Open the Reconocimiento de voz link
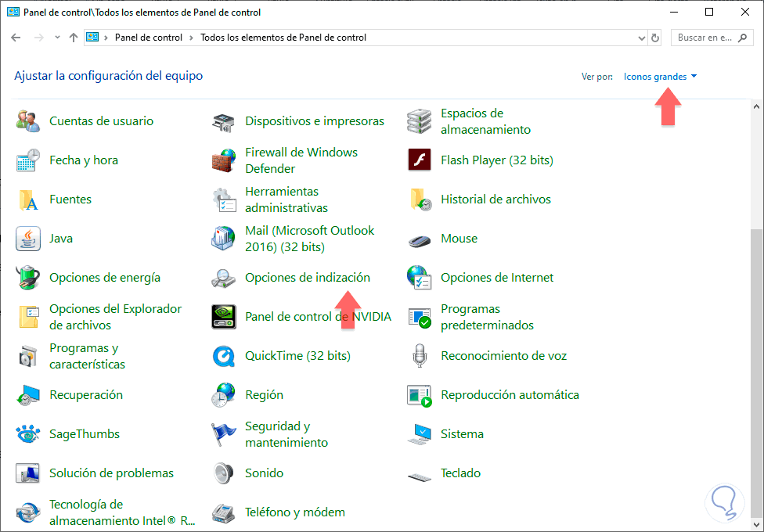The image size is (764, 532). pyautogui.click(x=503, y=356)
